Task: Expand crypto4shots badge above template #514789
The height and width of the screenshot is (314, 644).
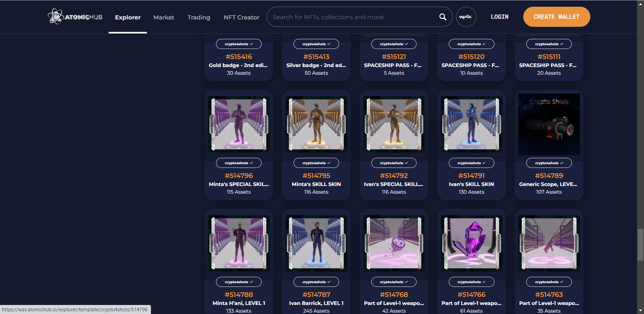Action: (x=549, y=163)
